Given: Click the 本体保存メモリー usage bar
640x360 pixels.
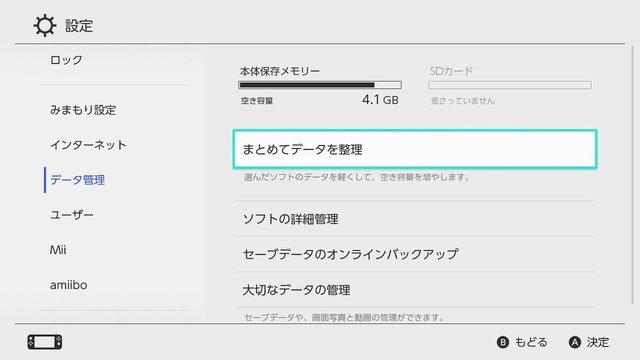Looking at the screenshot, I should point(320,85).
